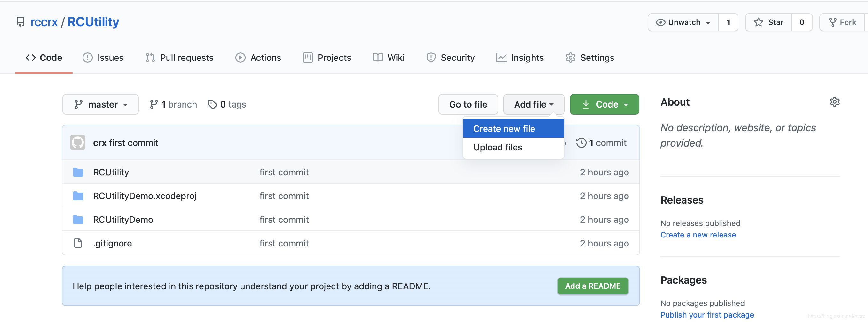Screen dimensions: 868x322
Task: Click the fork icon on the Fork button
Action: (832, 22)
